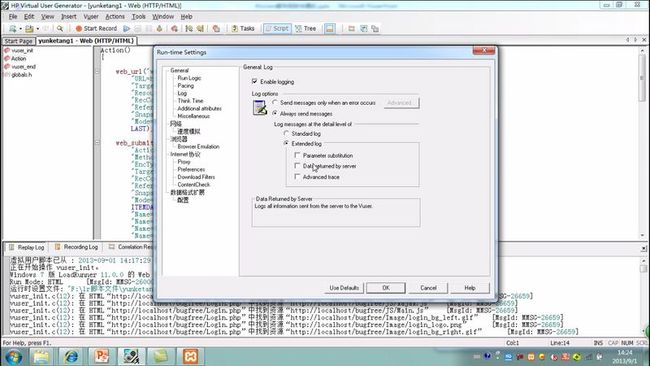The width and height of the screenshot is (650, 366).
Task: Open the Help menu
Action: [186, 17]
